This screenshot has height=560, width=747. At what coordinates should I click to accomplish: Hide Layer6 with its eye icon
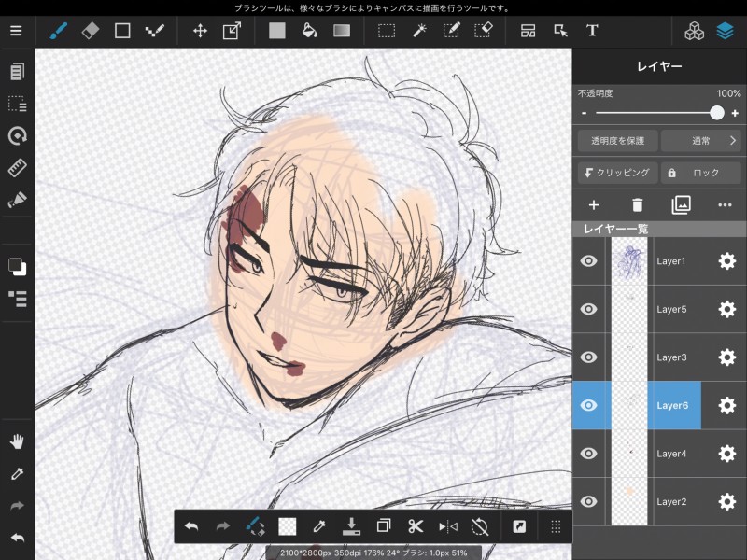click(x=589, y=405)
